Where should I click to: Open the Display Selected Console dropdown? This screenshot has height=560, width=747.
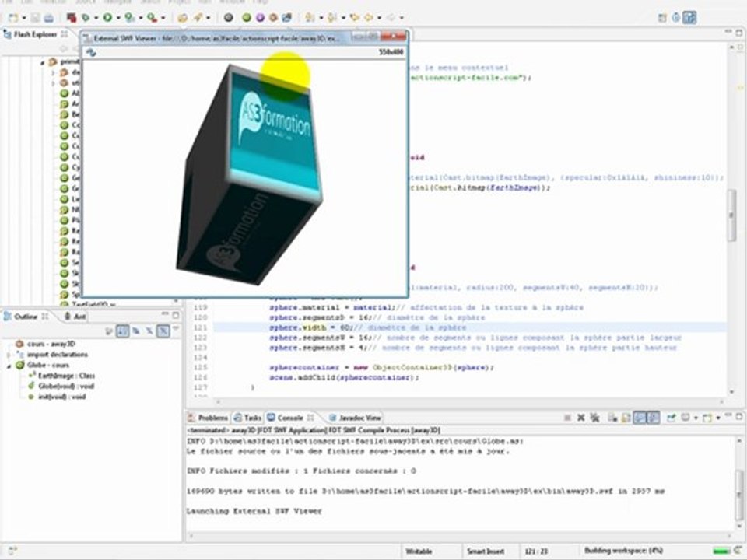696,418
